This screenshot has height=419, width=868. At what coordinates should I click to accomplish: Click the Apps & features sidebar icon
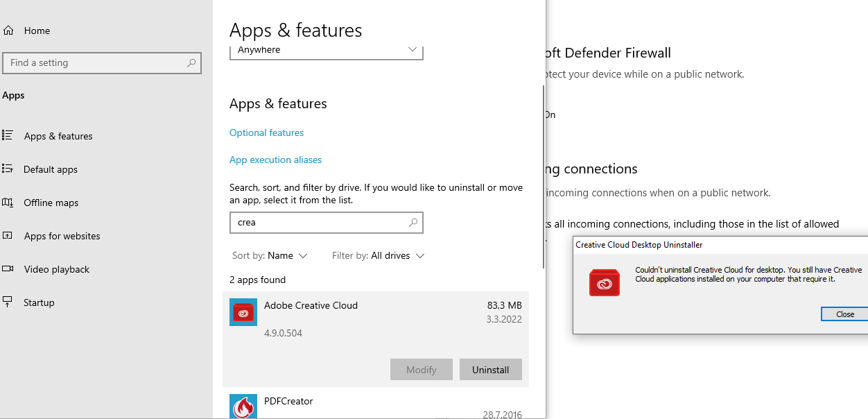(x=8, y=136)
